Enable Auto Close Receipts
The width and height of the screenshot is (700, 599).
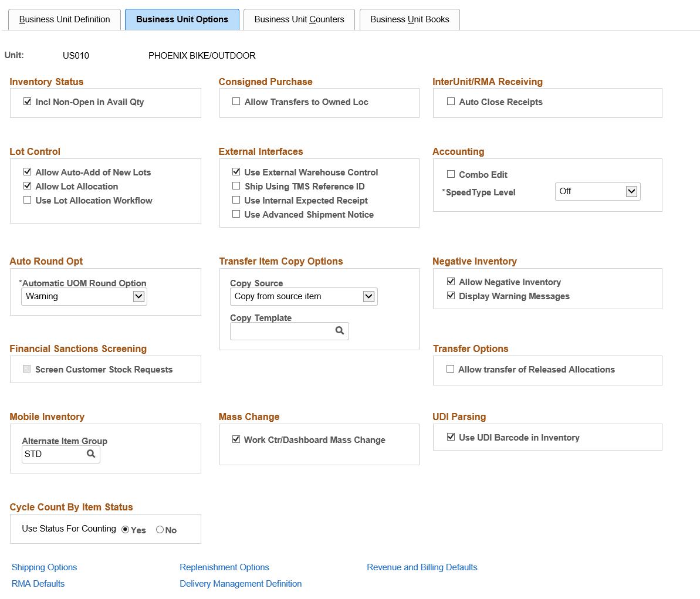(x=451, y=101)
